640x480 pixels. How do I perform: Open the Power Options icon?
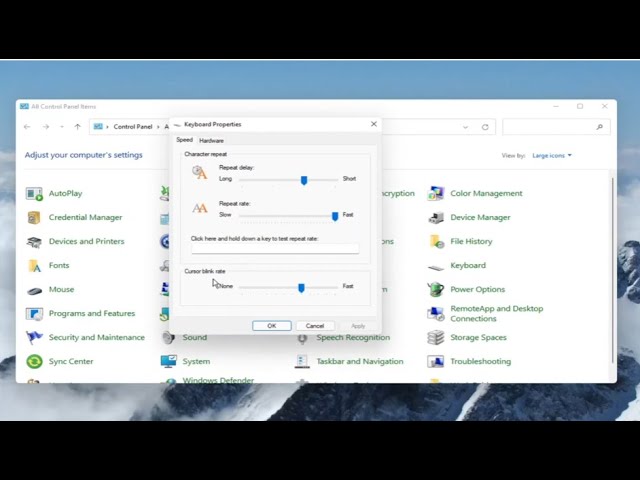click(436, 289)
